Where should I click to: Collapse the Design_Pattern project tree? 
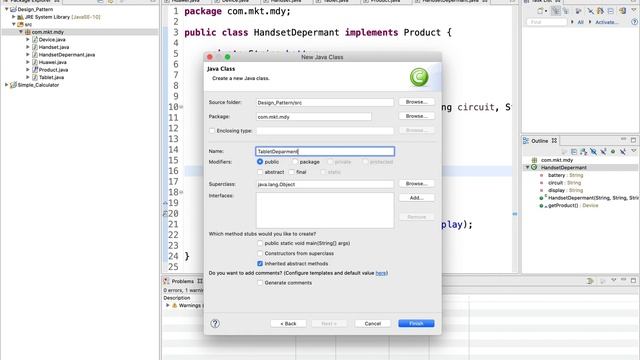pyautogui.click(x=7, y=9)
